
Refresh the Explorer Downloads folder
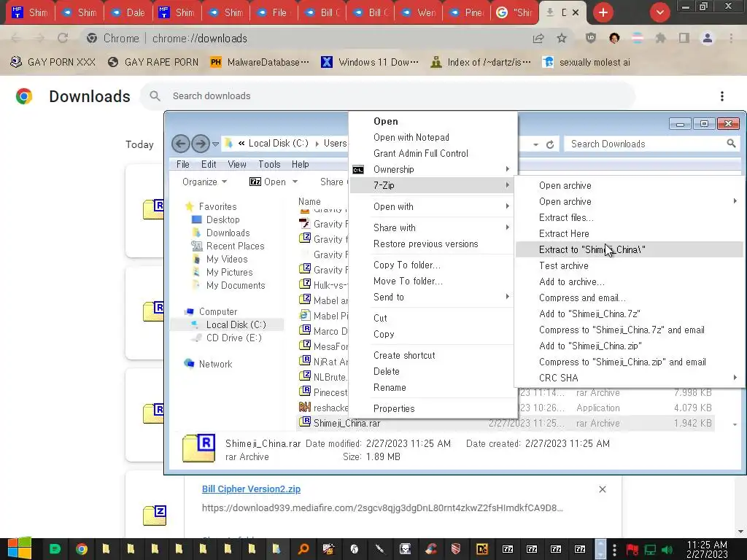click(x=550, y=144)
